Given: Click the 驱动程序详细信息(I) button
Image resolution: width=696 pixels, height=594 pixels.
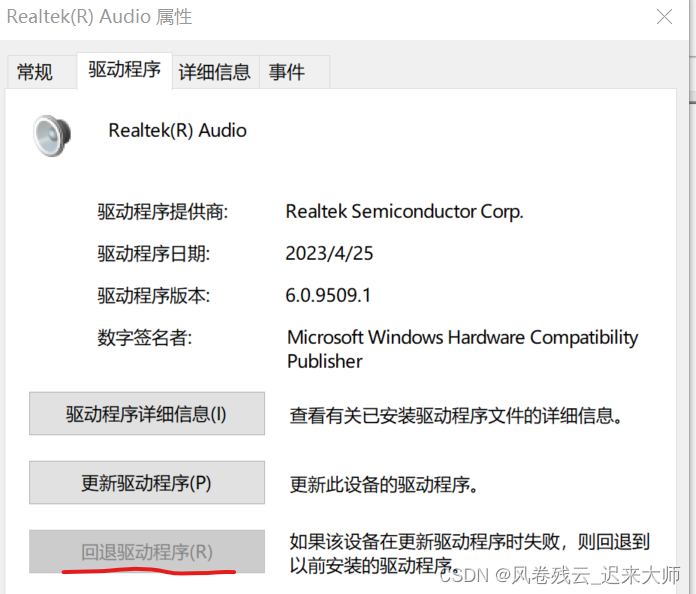Looking at the screenshot, I should (147, 413).
